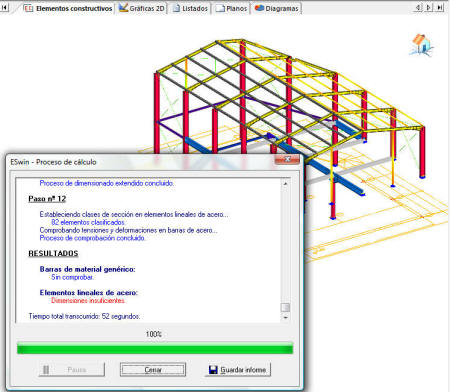The width and height of the screenshot is (450, 392).
Task: Click the Pausa button
Action: click(72, 369)
